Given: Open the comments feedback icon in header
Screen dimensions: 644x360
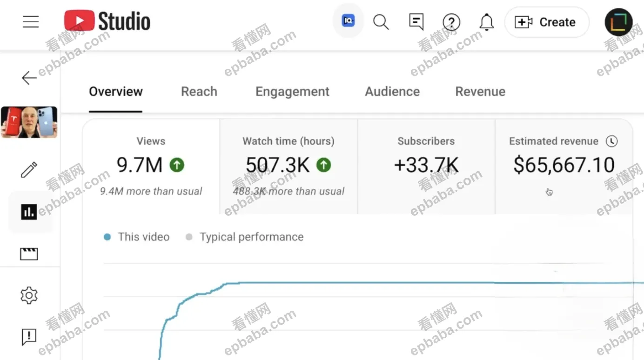Looking at the screenshot, I should pos(416,22).
